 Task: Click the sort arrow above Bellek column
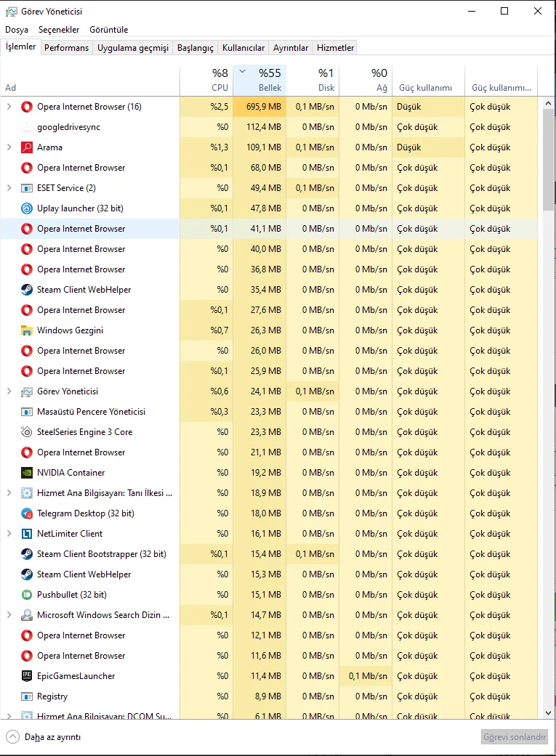(243, 72)
